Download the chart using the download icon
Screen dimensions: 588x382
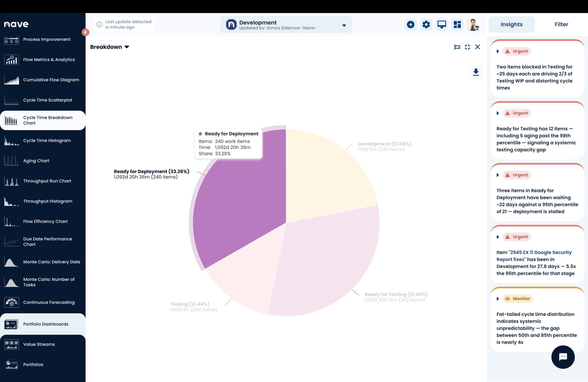click(x=476, y=72)
